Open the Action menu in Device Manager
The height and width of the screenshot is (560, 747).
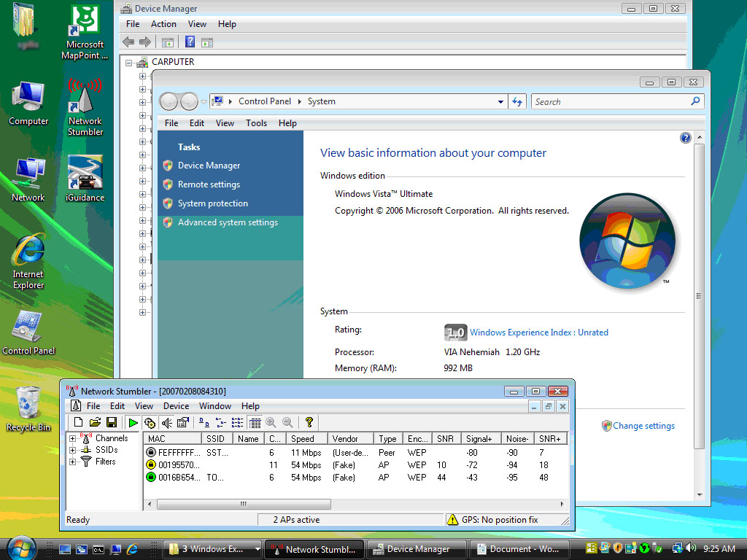(163, 24)
